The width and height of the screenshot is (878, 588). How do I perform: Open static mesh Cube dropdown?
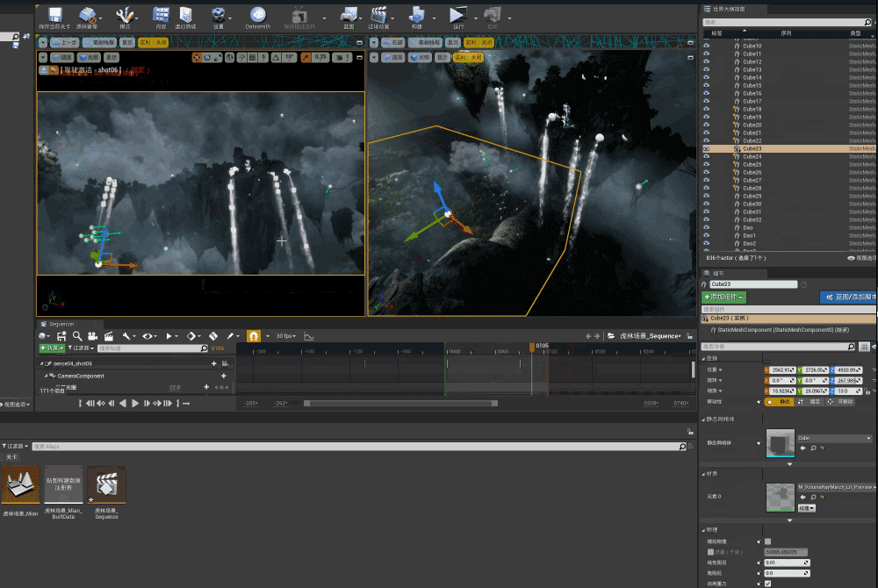click(834, 438)
